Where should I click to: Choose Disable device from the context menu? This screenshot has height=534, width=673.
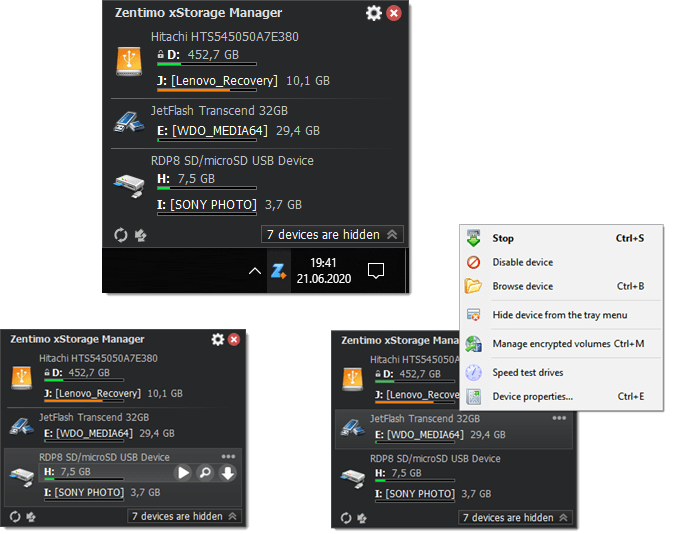click(561, 262)
